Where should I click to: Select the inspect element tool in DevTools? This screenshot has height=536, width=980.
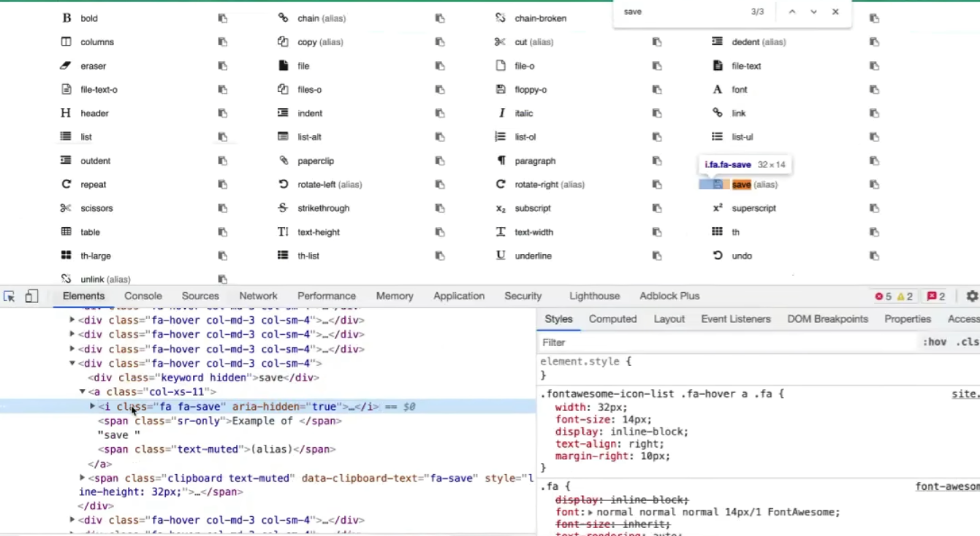click(x=10, y=296)
